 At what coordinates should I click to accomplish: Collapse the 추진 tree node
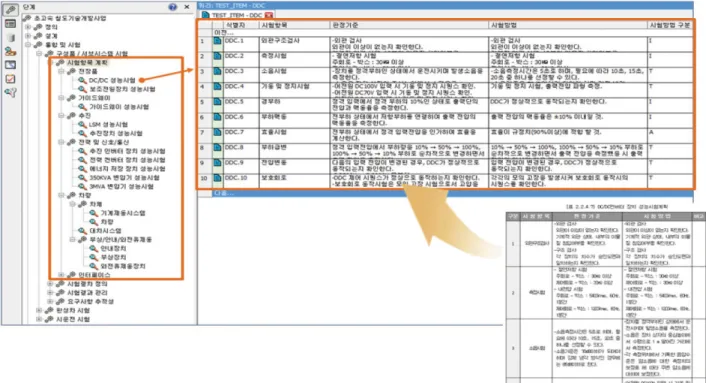click(x=61, y=116)
